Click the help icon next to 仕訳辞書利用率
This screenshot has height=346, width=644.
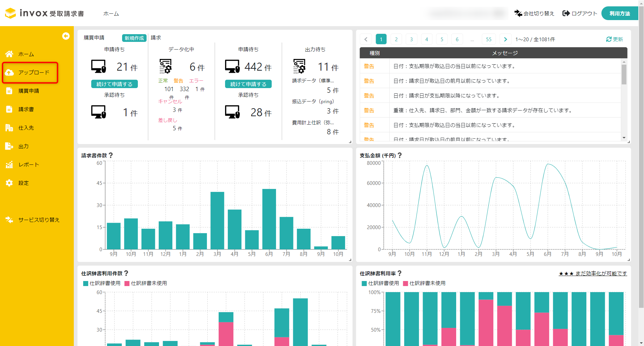[399, 273]
